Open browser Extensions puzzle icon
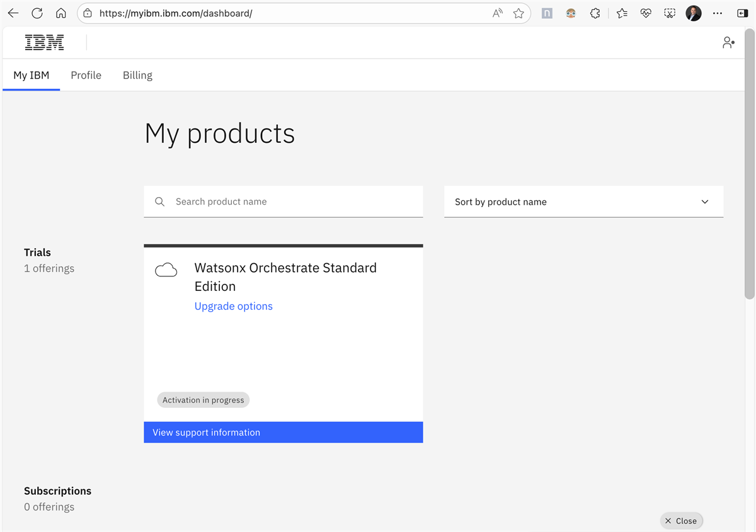Screen dimensions: 756x532 [595, 13]
